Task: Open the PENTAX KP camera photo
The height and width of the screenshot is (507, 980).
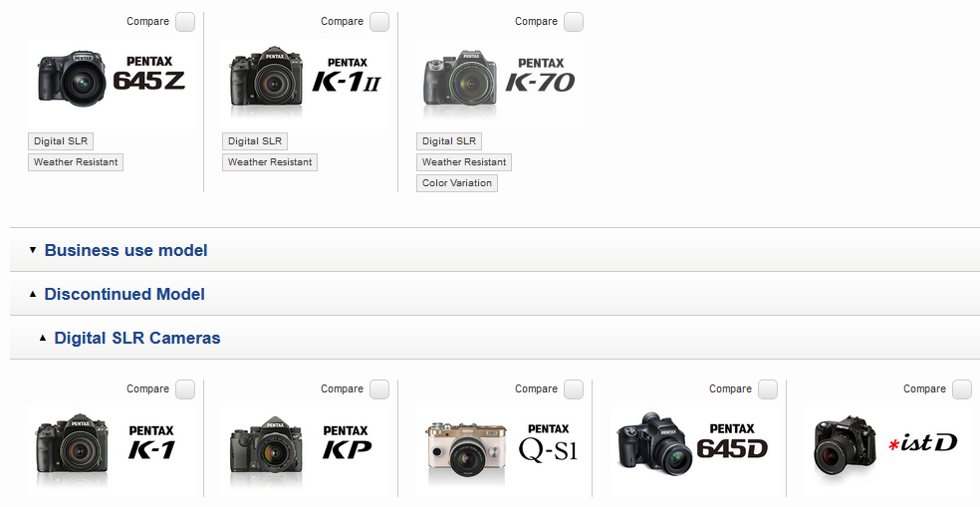Action: (x=266, y=449)
